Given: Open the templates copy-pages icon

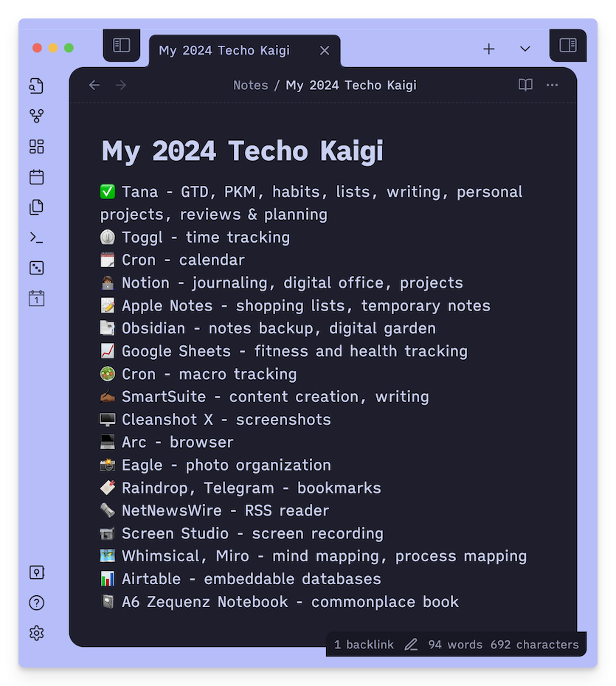Looking at the screenshot, I should point(36,207).
